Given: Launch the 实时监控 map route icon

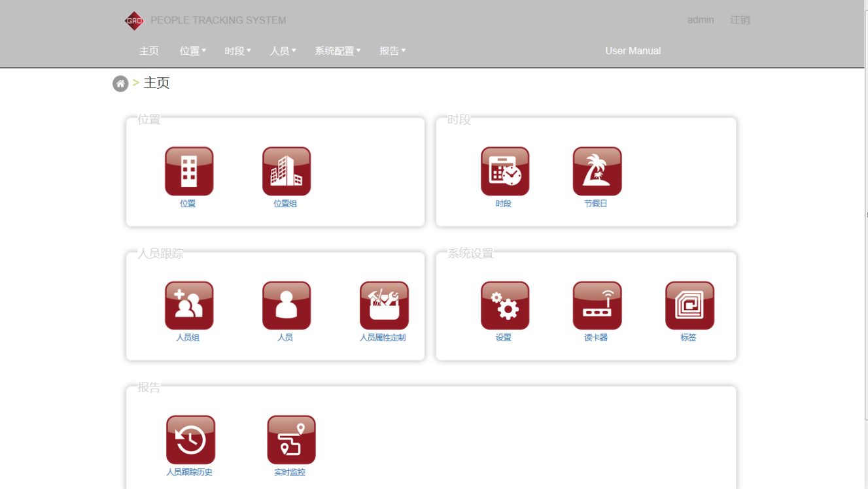Looking at the screenshot, I should tap(291, 440).
